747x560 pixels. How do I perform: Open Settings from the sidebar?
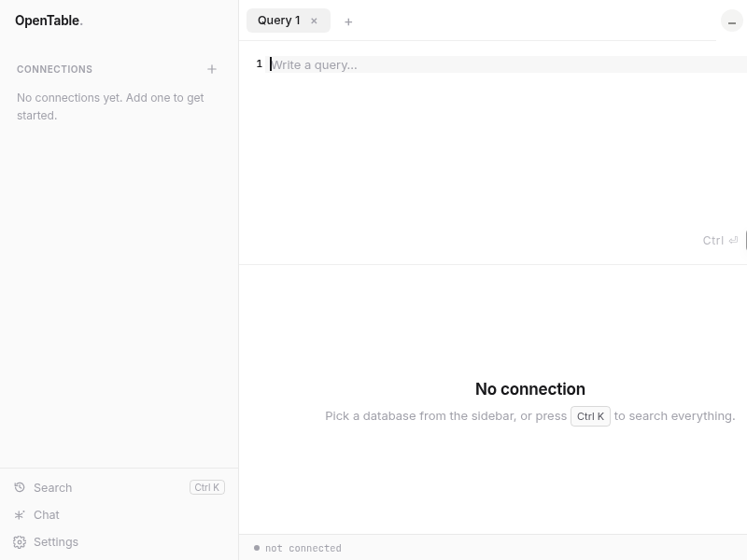(120, 542)
